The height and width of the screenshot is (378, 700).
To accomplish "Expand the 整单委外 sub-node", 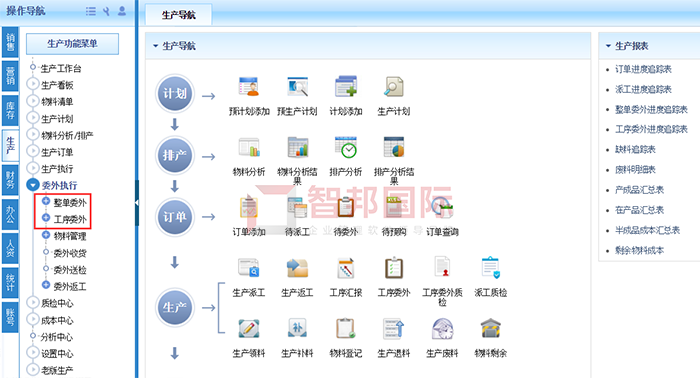I will (46, 201).
